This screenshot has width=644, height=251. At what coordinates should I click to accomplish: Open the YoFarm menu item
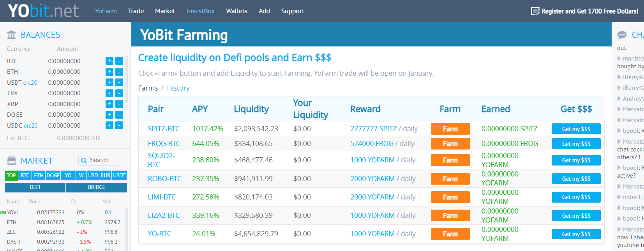point(106,11)
